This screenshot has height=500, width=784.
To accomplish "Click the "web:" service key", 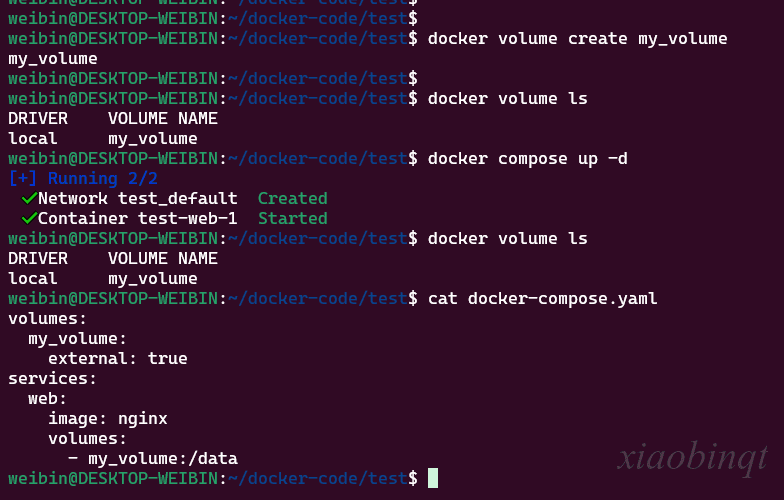I will 47,399.
